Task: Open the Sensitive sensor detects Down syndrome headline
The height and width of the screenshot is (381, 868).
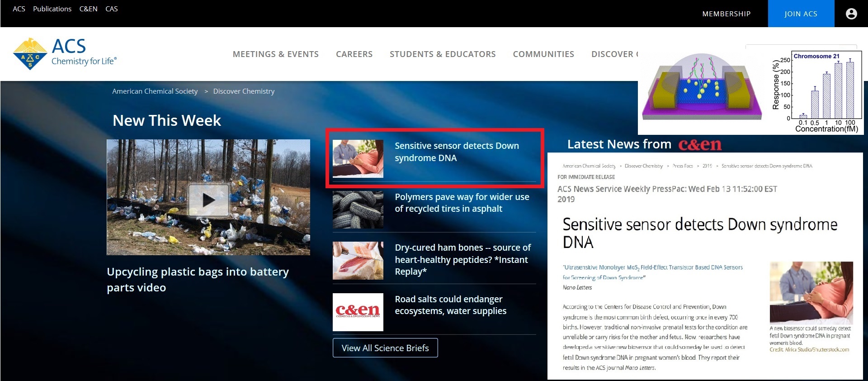Action: click(x=457, y=152)
